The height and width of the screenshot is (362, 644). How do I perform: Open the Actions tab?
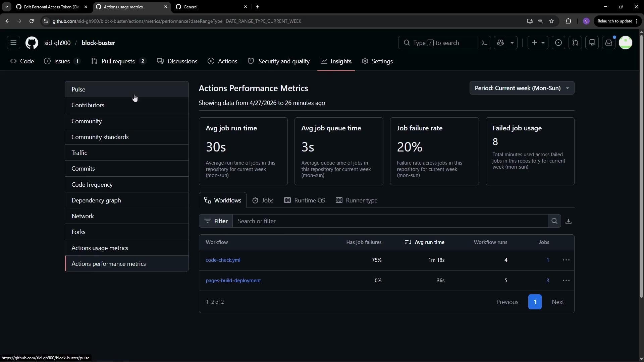pos(223,61)
